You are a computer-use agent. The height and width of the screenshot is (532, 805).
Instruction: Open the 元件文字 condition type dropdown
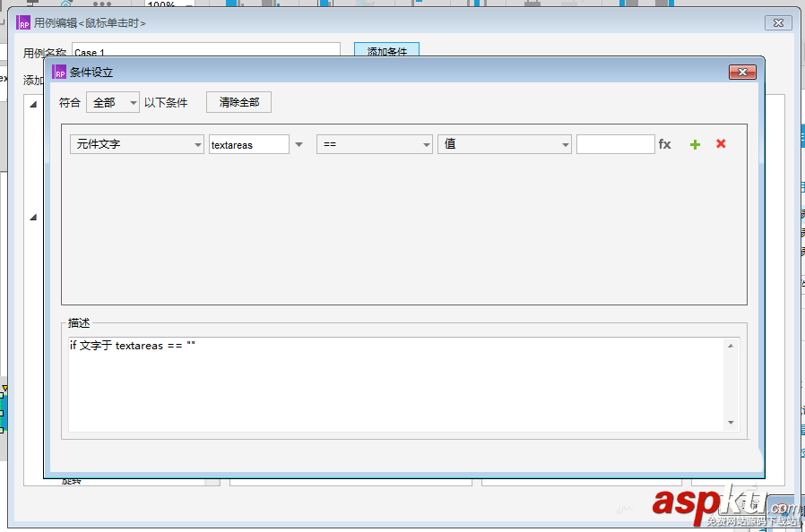pyautogui.click(x=136, y=143)
